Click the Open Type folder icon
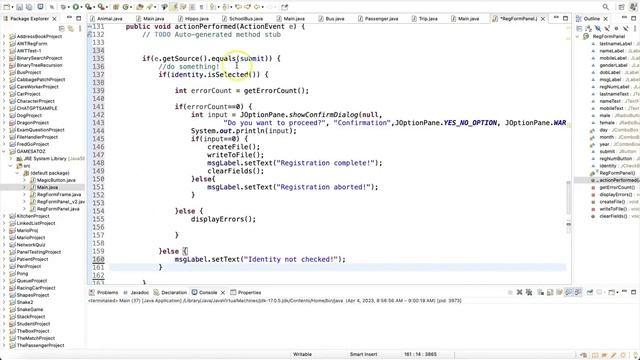This screenshot has height=360, width=640. click(x=140, y=7)
